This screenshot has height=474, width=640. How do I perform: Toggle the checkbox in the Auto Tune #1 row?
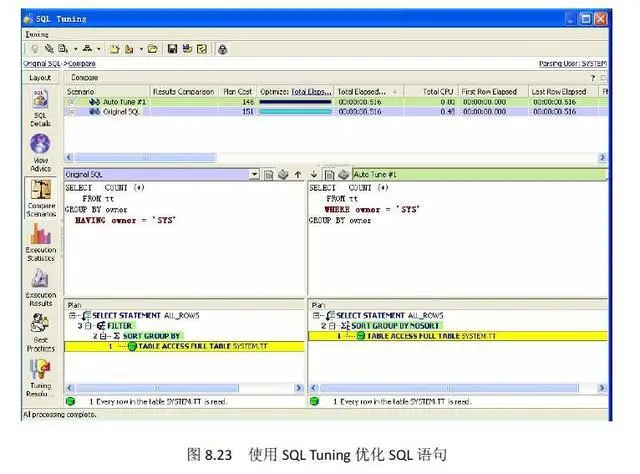click(x=71, y=102)
